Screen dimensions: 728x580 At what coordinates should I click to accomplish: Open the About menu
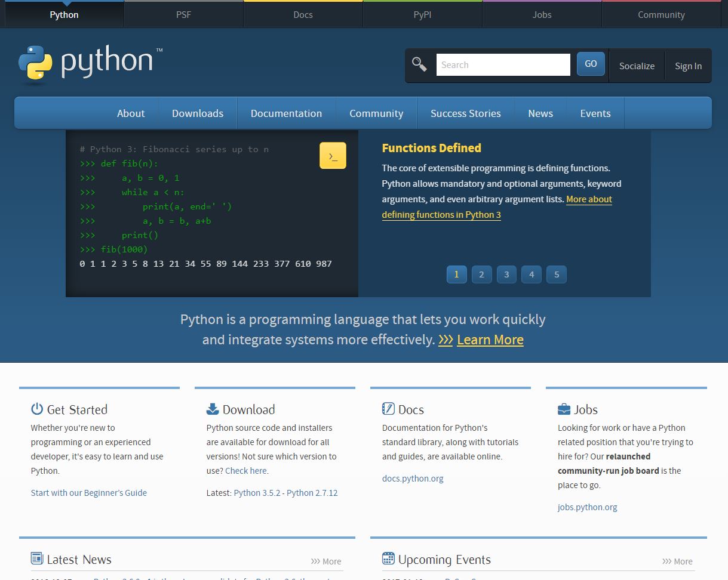[131, 113]
